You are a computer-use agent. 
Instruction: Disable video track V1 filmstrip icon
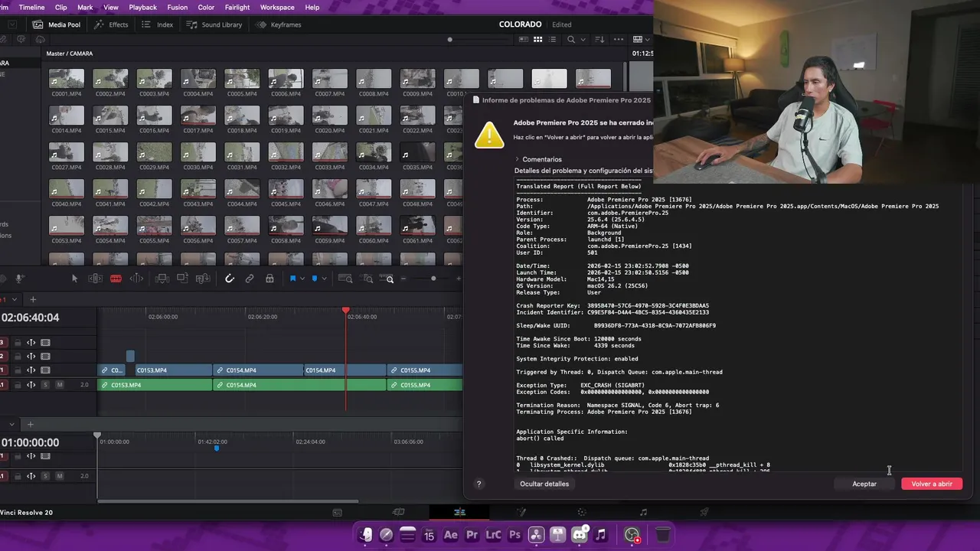(x=45, y=370)
